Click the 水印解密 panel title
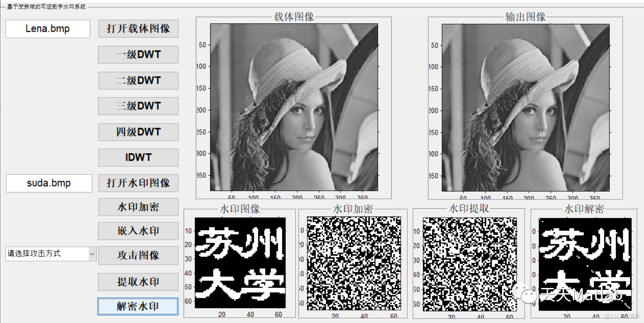 coord(584,209)
